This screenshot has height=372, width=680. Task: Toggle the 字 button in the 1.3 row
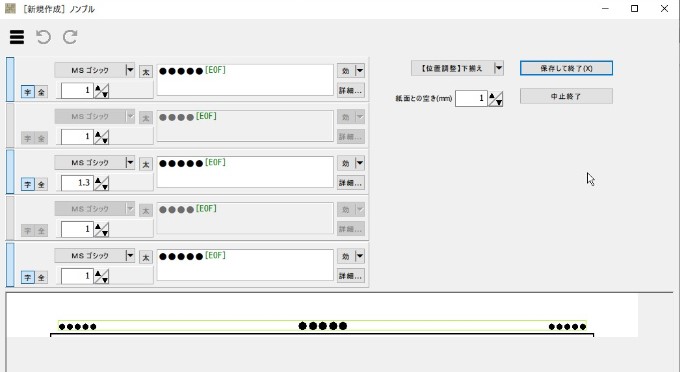tap(28, 184)
